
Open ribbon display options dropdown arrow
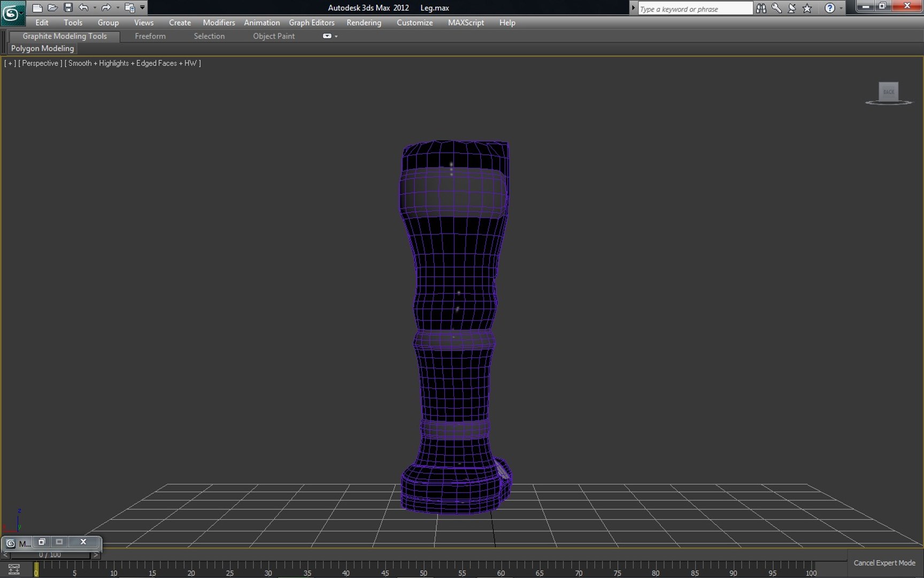click(x=336, y=36)
